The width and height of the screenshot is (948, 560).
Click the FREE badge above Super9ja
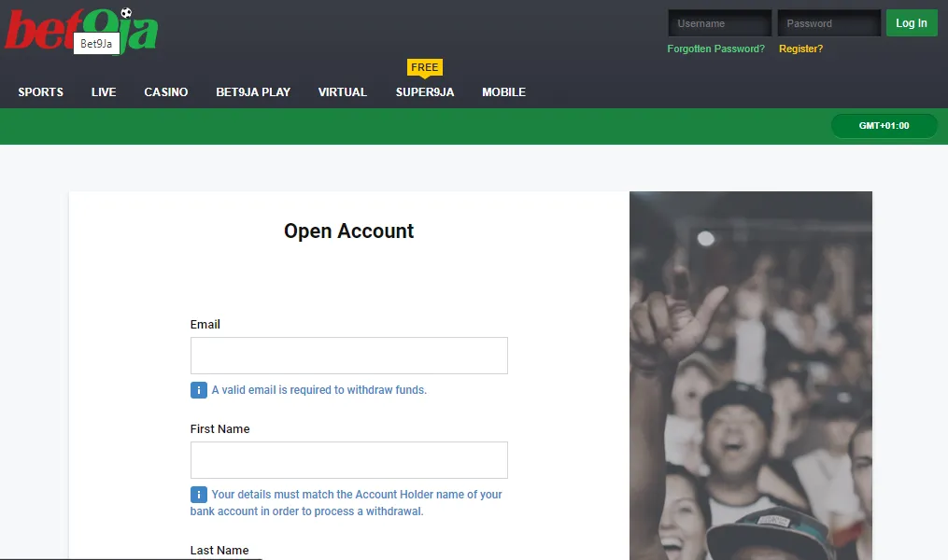click(425, 67)
